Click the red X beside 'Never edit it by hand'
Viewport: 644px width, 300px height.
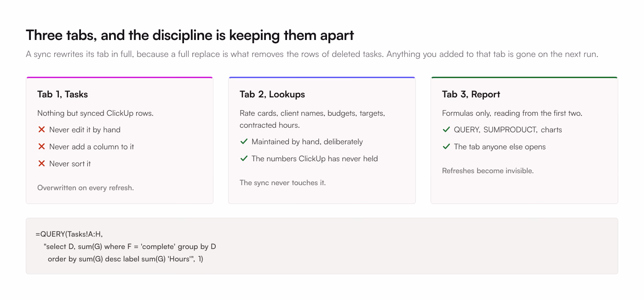coord(41,130)
